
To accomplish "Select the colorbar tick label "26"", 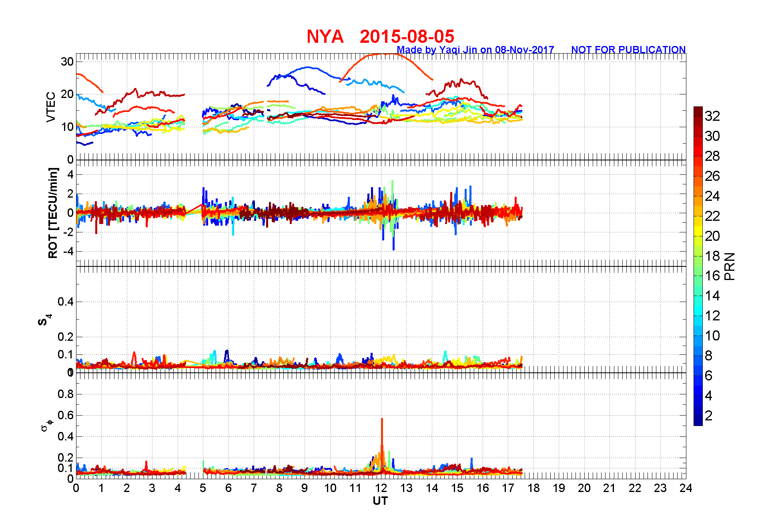I will [x=712, y=176].
